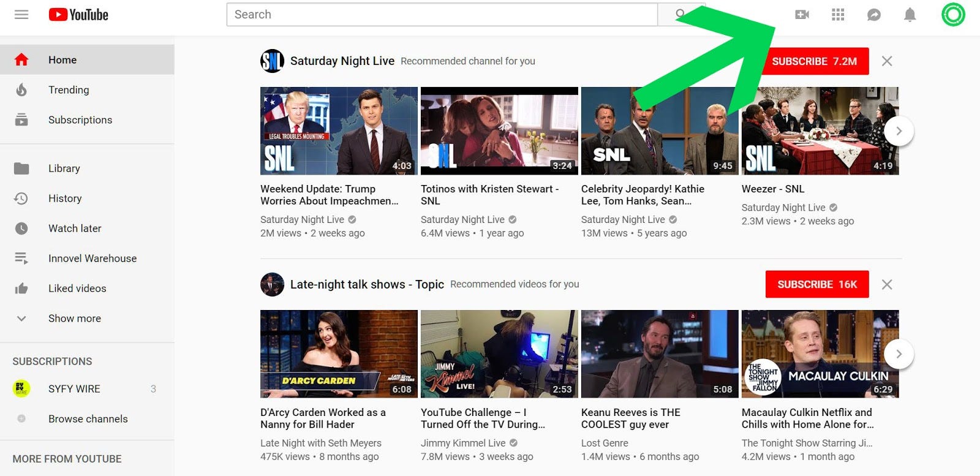Expand sidebar with Show more chevron

click(21, 318)
